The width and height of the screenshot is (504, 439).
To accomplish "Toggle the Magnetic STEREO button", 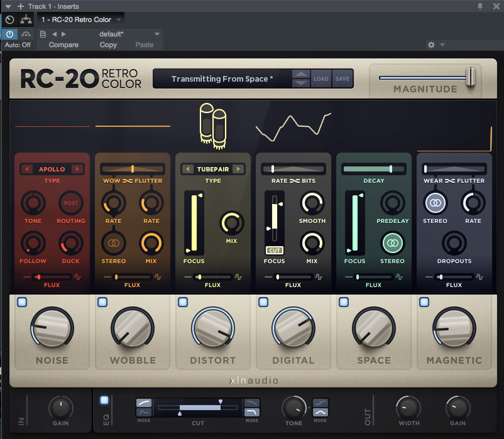I will tap(436, 203).
